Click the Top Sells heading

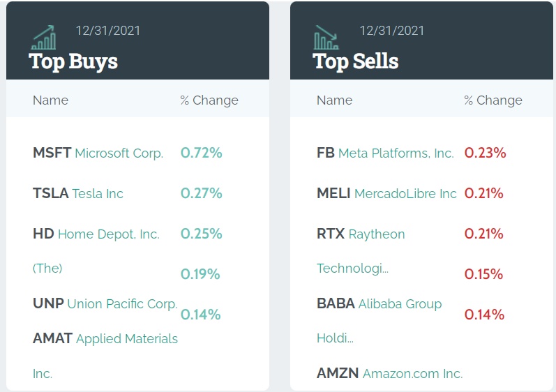point(356,61)
